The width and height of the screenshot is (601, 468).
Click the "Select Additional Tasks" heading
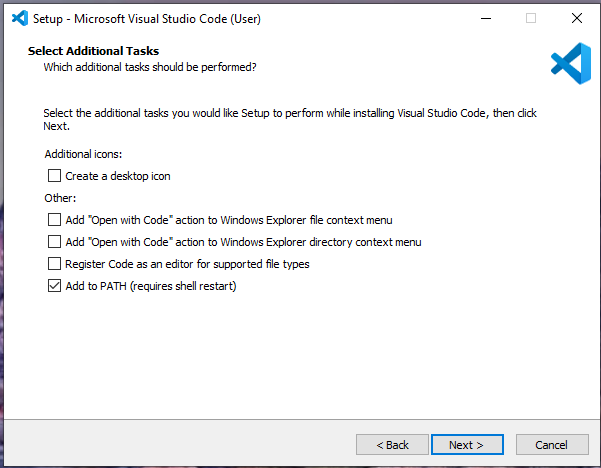click(x=93, y=51)
